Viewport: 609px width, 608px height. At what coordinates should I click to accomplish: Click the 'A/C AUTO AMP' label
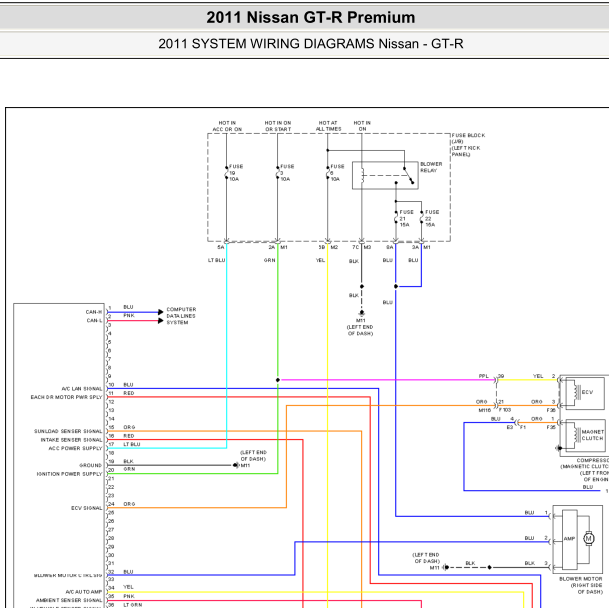coord(84,592)
